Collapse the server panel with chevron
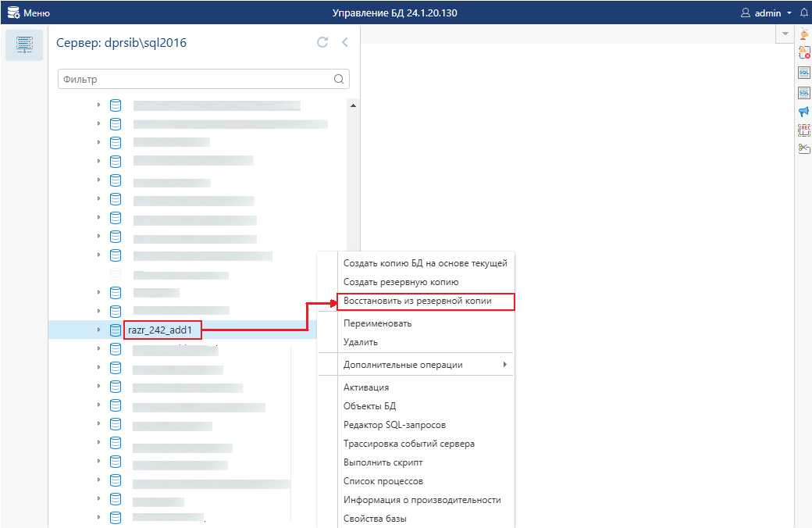 pyautogui.click(x=345, y=42)
